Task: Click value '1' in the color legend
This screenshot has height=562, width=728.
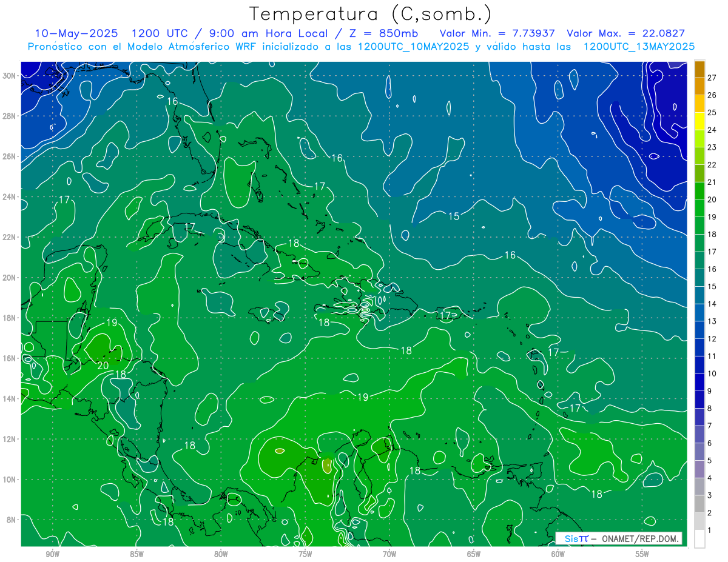Action: pos(710,530)
